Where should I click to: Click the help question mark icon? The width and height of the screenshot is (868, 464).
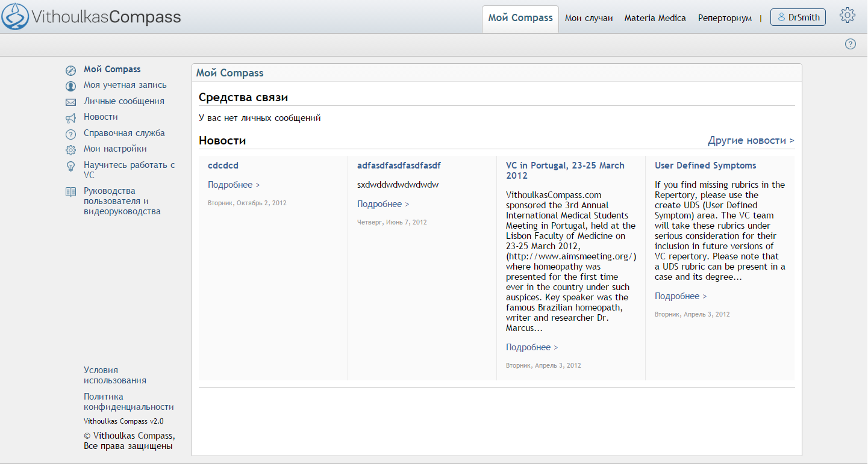pos(851,44)
